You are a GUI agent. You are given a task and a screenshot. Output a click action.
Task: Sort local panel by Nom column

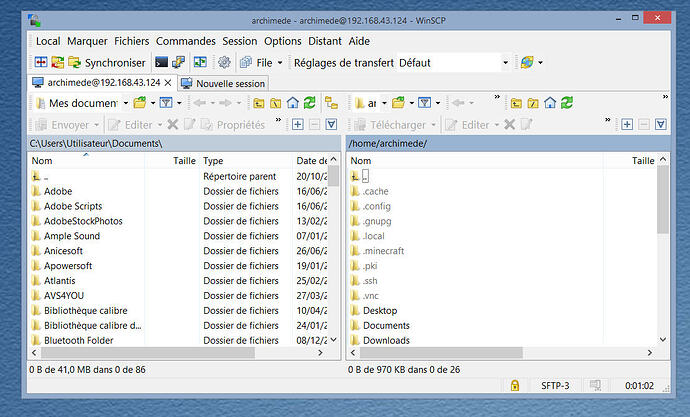(x=87, y=161)
